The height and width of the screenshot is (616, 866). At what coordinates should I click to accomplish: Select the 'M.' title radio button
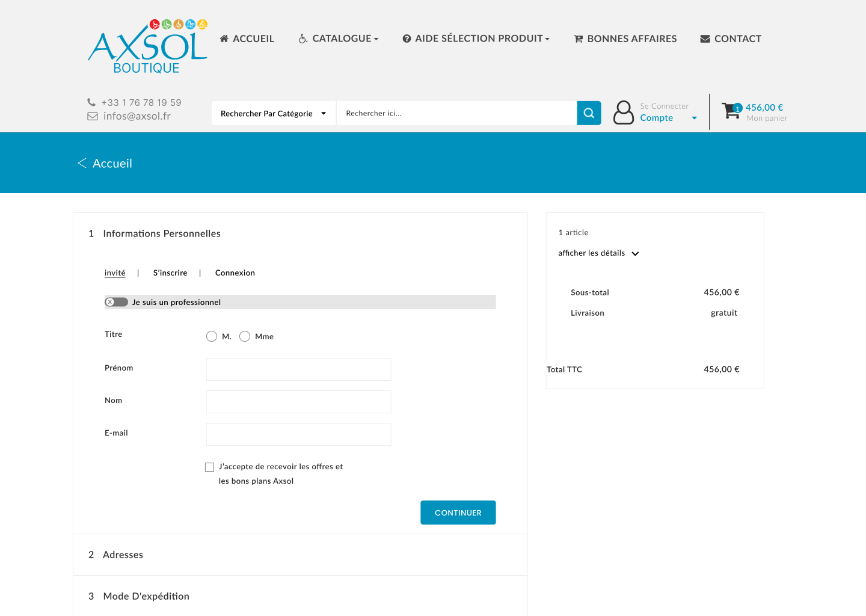212,336
